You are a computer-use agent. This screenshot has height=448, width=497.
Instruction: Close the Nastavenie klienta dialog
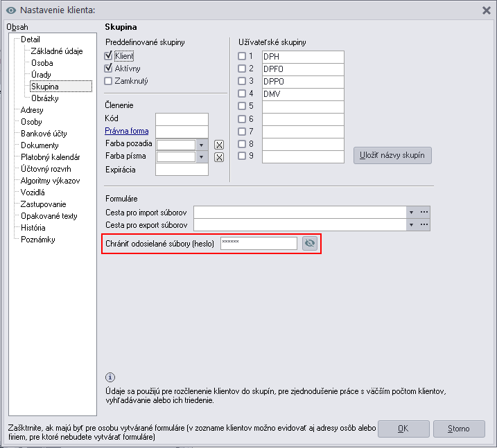click(486, 10)
